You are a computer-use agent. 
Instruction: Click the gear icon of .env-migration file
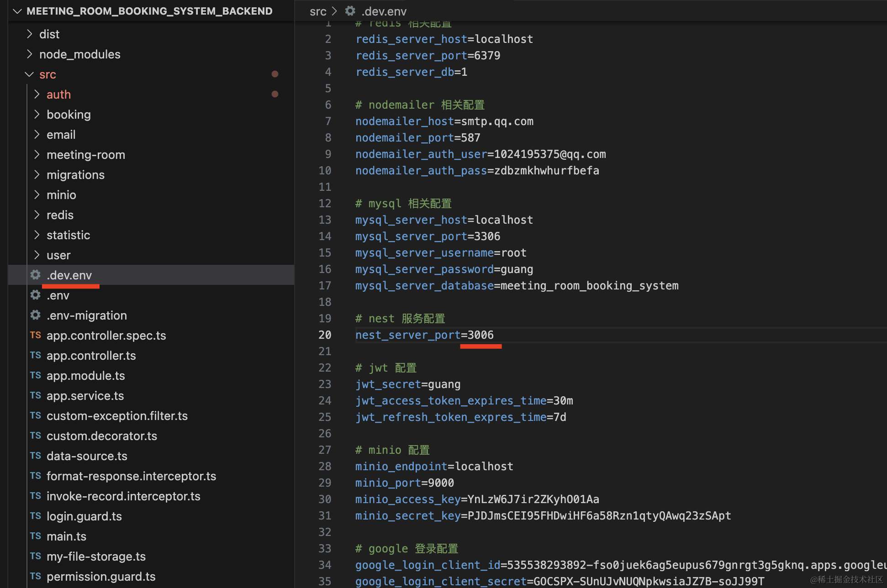[36, 315]
